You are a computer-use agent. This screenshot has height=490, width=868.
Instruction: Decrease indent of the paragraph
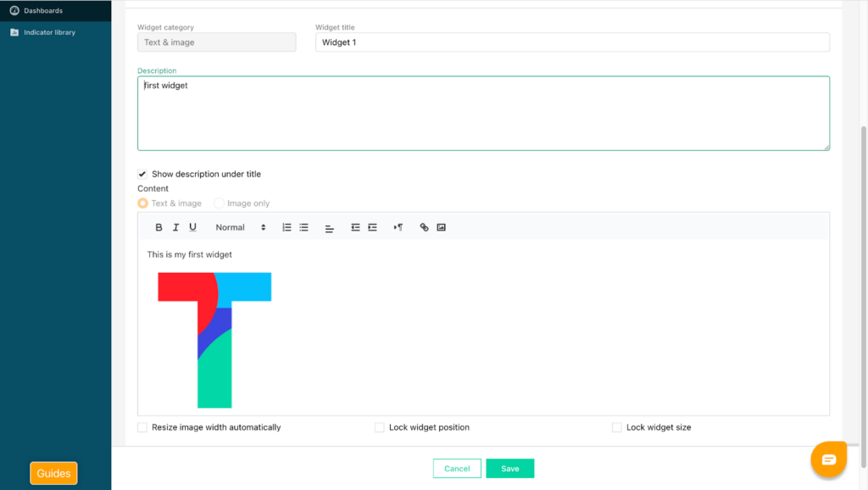tap(355, 227)
